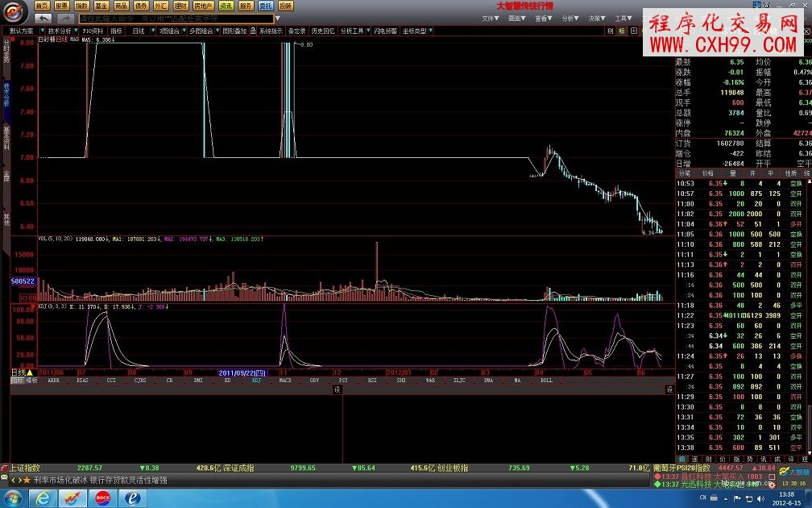
Task: Open the 设 settings icon below the indicator tabs
Action: 338,389
